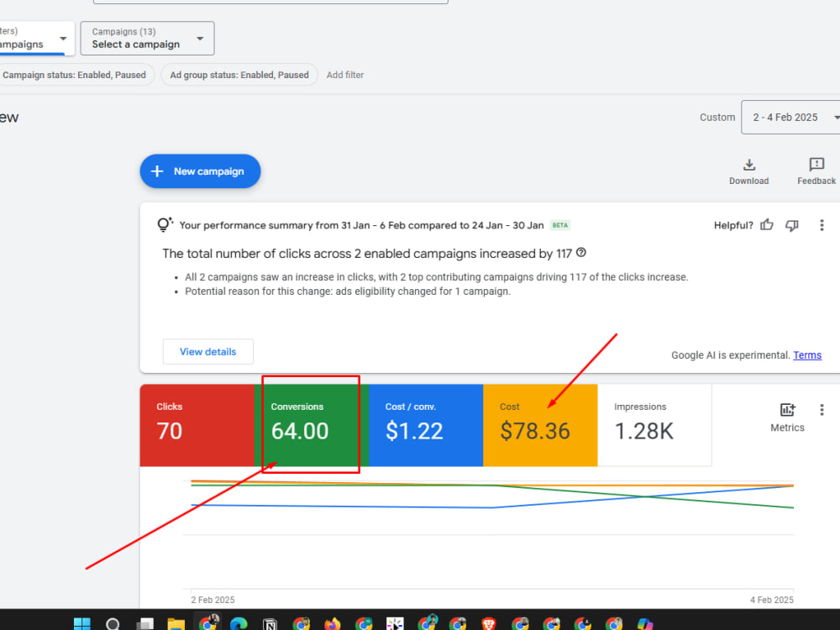Open performance summary three-dot menu
This screenshot has height=630, width=840.
coord(822,225)
